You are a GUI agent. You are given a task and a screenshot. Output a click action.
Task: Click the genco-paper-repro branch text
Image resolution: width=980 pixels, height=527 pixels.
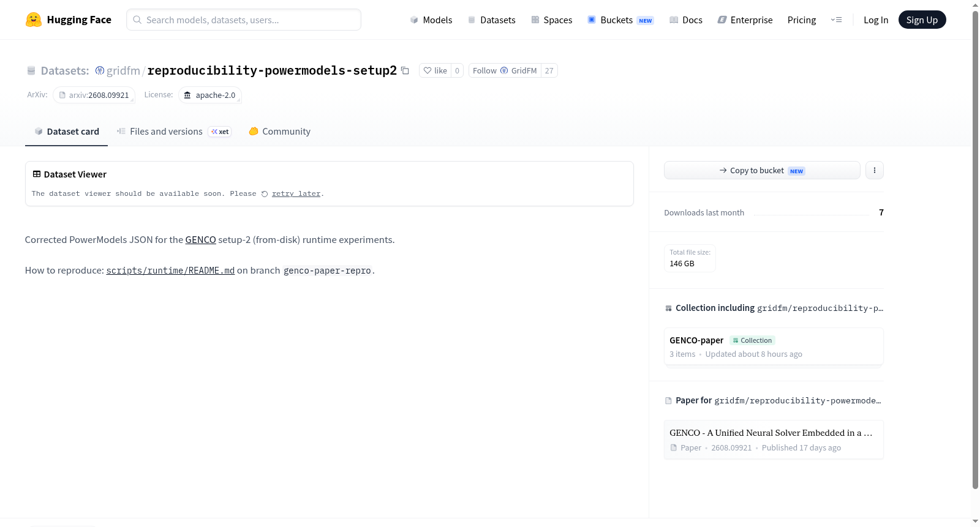[x=327, y=271]
